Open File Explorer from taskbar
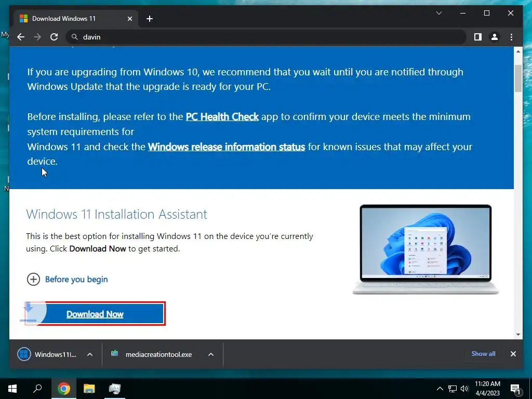Image resolution: width=532 pixels, height=399 pixels. click(89, 389)
